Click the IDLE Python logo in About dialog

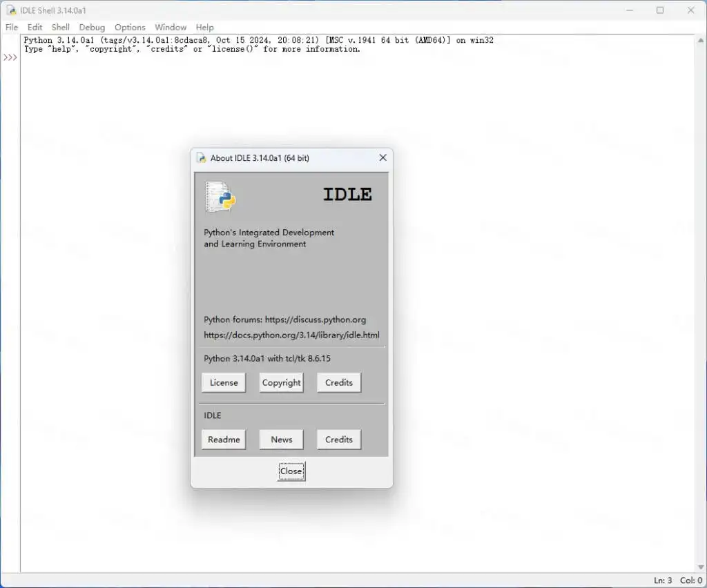pos(220,197)
